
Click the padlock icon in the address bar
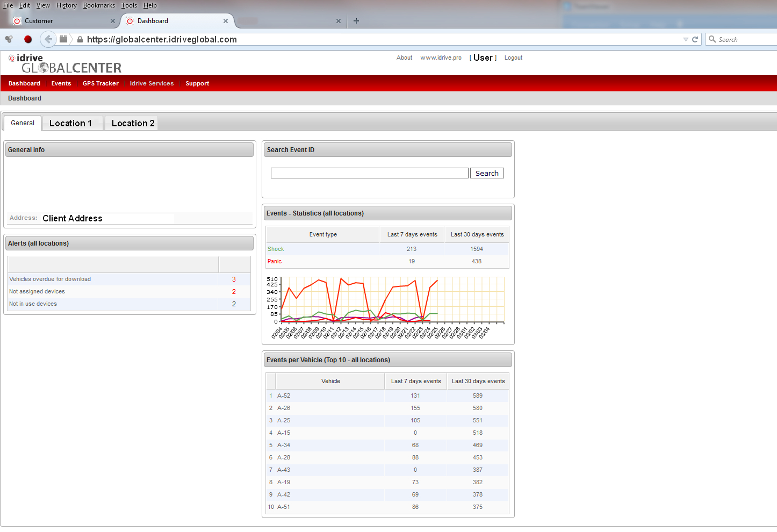pos(80,40)
